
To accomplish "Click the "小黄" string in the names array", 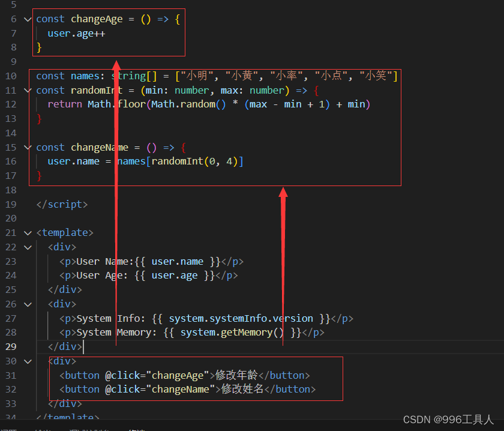I will pos(241,76).
